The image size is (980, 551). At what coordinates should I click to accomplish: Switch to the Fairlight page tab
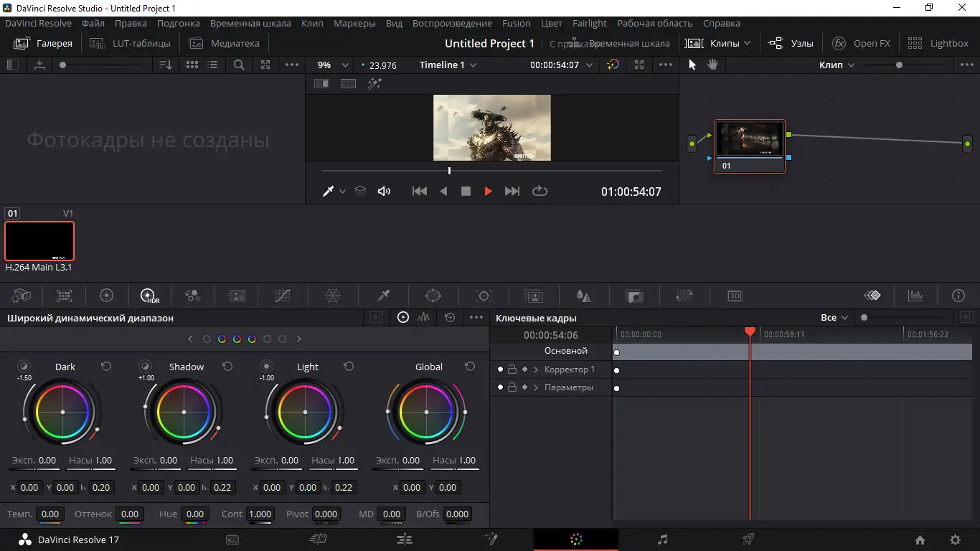[662, 540]
